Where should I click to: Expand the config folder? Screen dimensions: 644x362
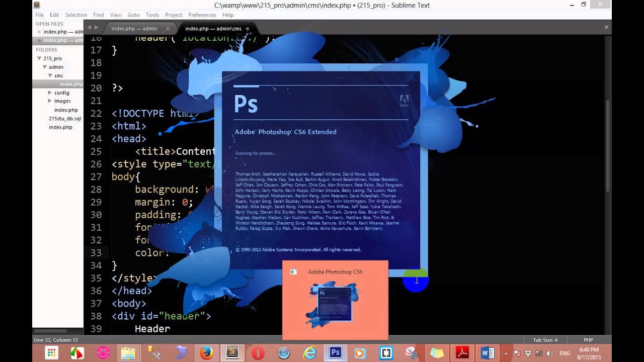coord(50,93)
